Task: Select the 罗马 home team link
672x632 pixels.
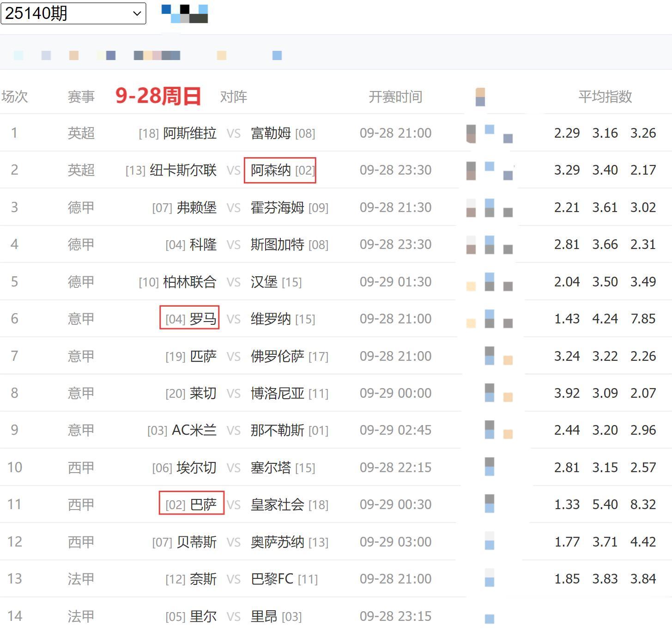Action: [203, 319]
